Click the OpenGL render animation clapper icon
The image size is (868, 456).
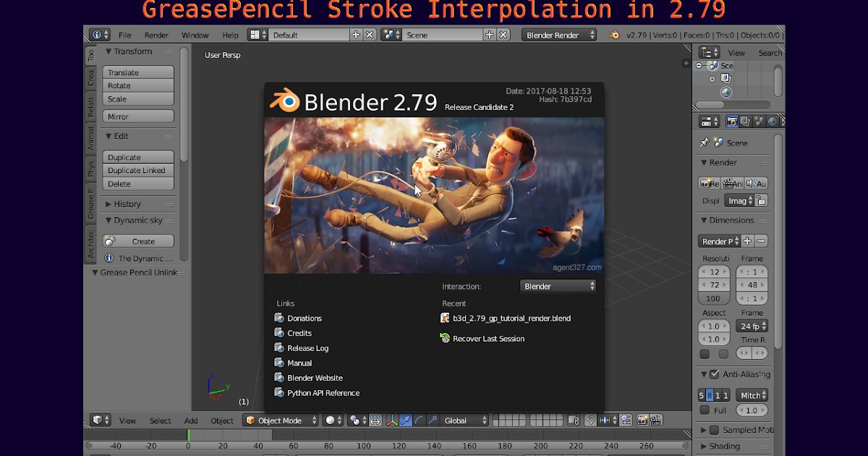point(655,420)
